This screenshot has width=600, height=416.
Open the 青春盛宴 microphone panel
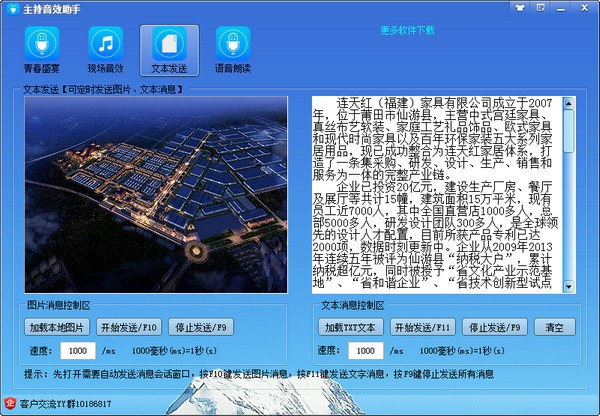click(42, 52)
